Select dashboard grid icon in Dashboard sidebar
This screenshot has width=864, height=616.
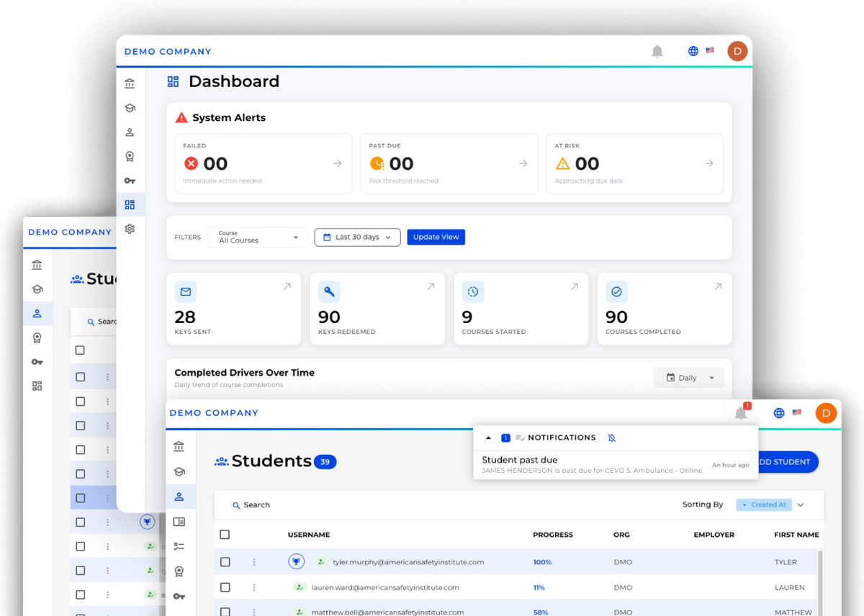pyautogui.click(x=130, y=205)
